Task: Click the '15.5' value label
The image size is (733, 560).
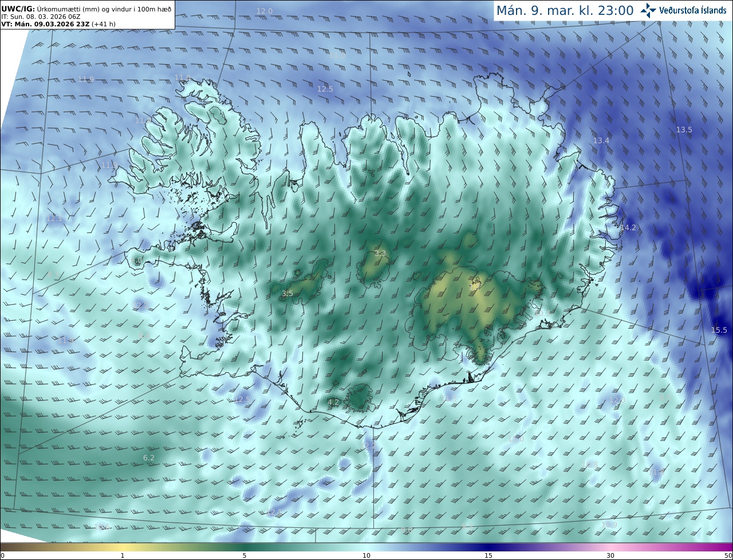Action: pos(719,330)
